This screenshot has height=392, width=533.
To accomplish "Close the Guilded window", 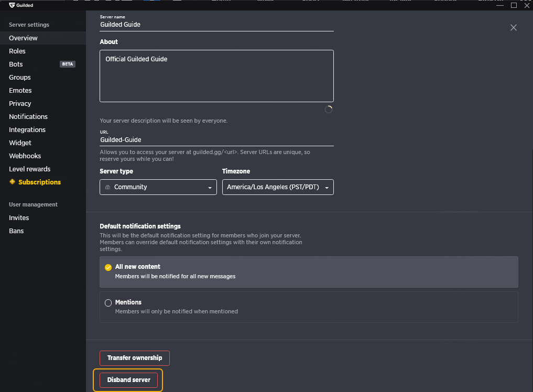I will [527, 5].
